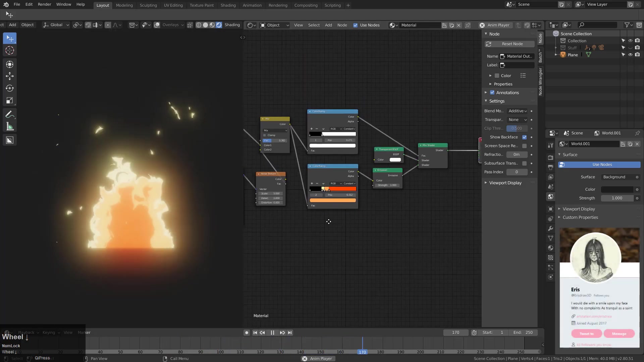Select the Rotate tool
644x362 pixels.
pos(9,88)
